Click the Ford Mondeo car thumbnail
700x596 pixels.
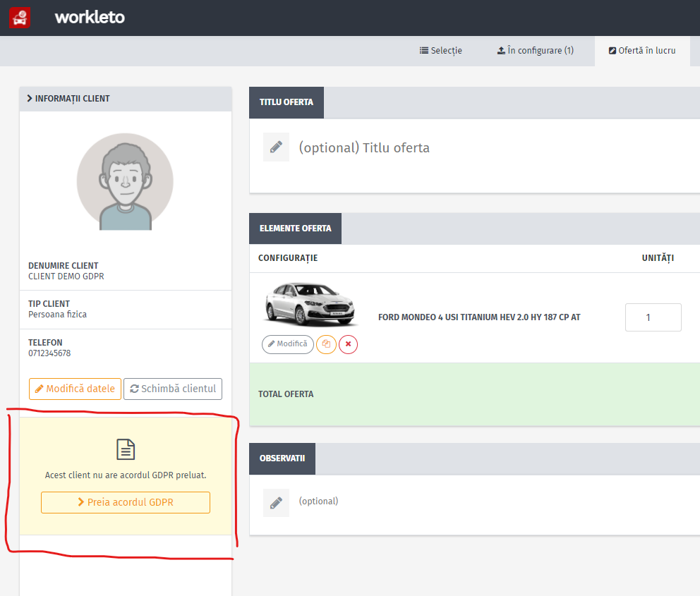(310, 304)
